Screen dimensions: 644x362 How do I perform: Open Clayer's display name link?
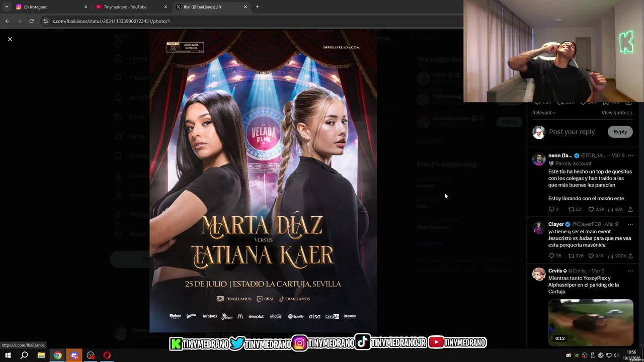point(556,224)
